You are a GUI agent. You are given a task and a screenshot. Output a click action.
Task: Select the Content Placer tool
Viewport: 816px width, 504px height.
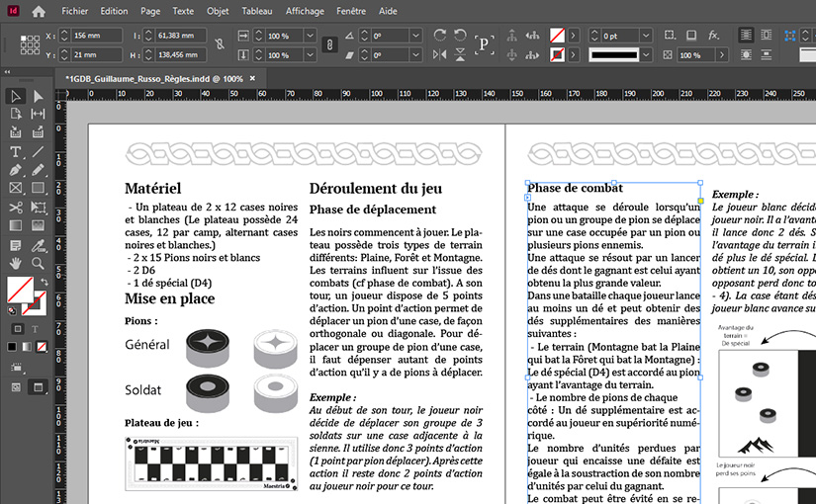[38, 132]
